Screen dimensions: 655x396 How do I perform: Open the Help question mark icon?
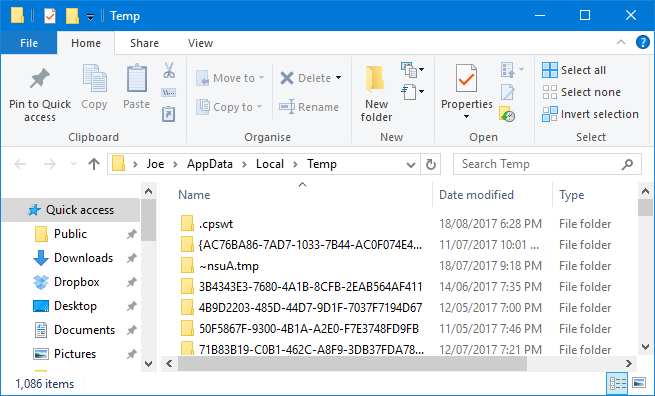(642, 42)
